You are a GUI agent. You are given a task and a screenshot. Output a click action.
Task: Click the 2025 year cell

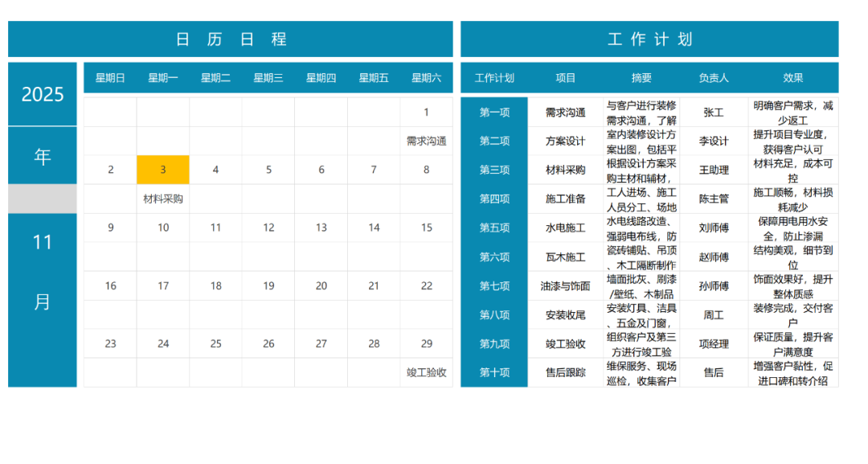click(x=43, y=94)
